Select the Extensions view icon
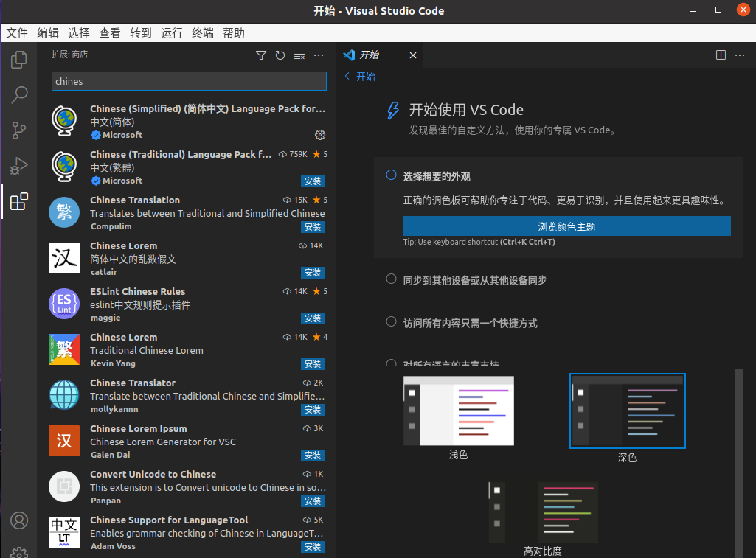The height and width of the screenshot is (558, 756). tap(18, 201)
